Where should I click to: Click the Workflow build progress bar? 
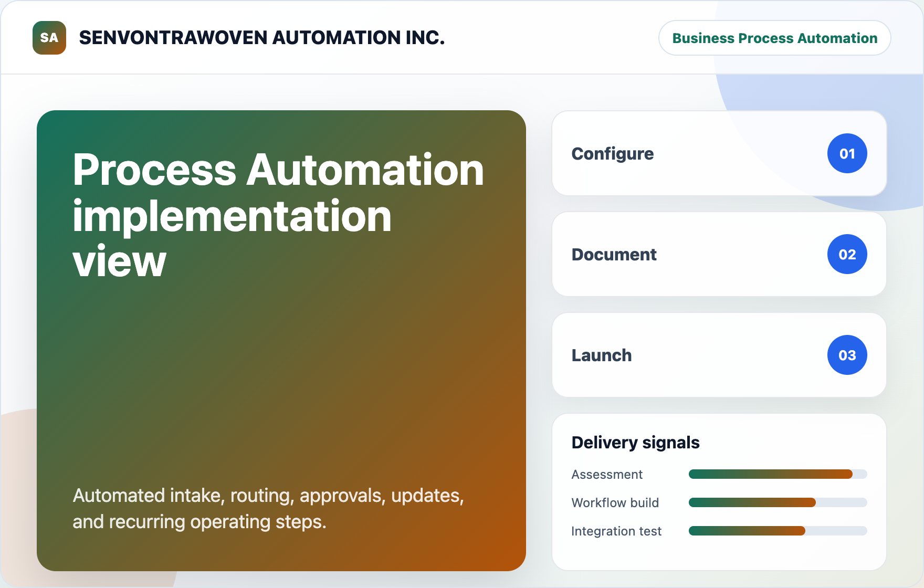coord(778,502)
